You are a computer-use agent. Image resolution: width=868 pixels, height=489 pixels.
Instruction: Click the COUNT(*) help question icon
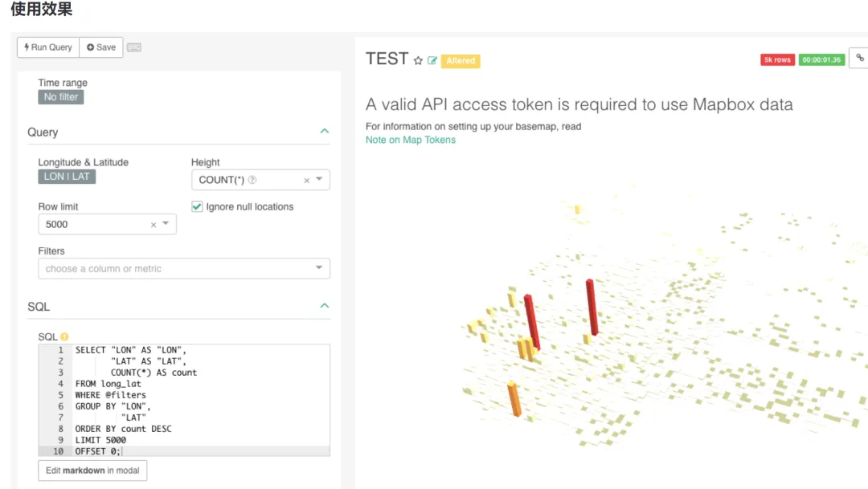pos(252,181)
